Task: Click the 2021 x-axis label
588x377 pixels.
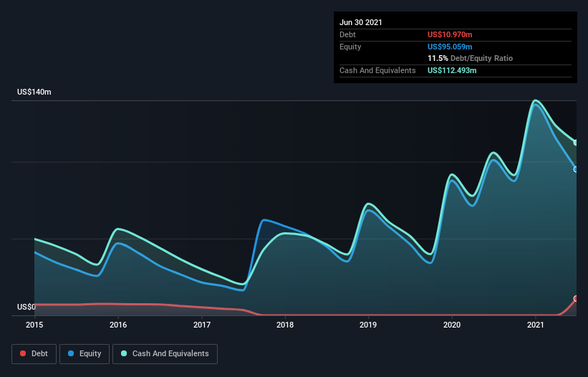Action: [x=536, y=325]
